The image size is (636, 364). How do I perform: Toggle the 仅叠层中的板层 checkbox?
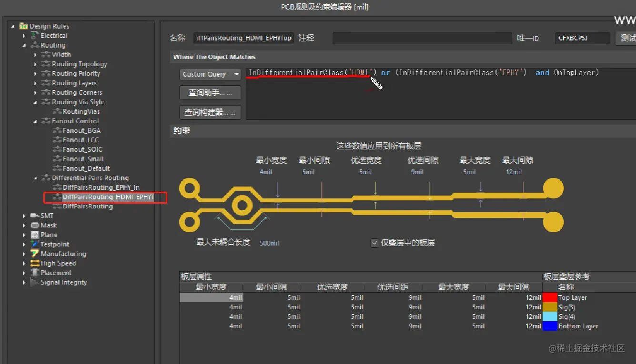coord(374,243)
